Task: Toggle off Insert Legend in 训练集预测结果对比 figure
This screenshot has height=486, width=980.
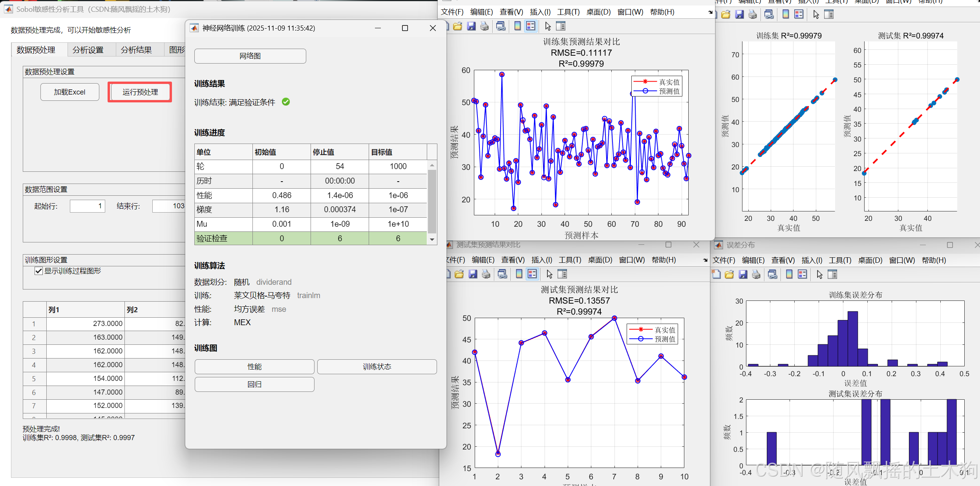Action: (x=531, y=26)
